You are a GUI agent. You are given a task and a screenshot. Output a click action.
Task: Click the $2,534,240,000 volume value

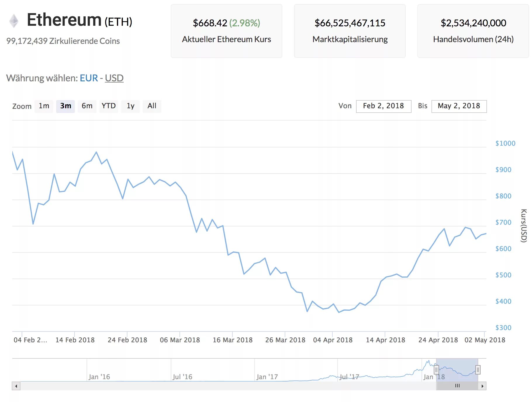(x=473, y=23)
